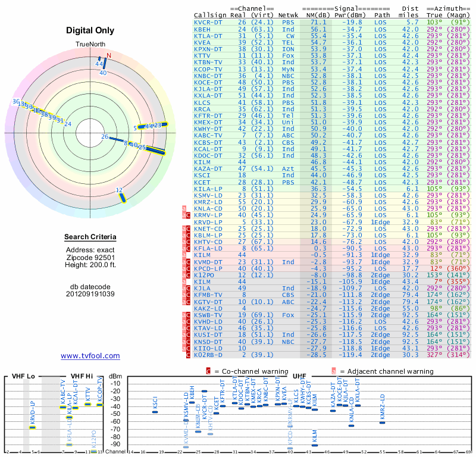Click the red C co-channel legend icon
The image size is (476, 457).
208,371
